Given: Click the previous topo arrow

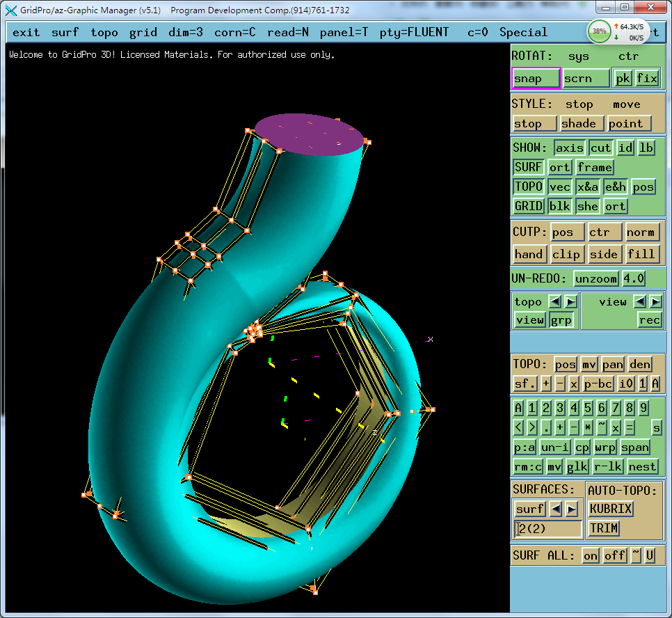Looking at the screenshot, I should click(x=554, y=301).
